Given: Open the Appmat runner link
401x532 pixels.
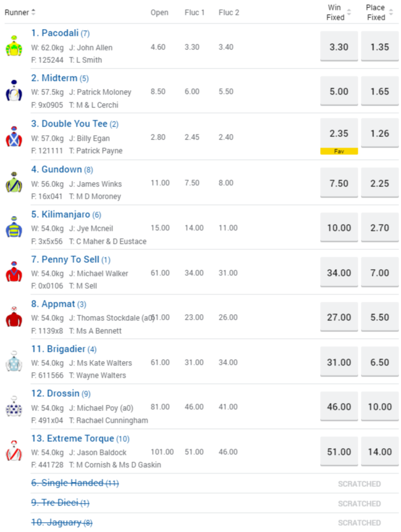Looking at the screenshot, I should (x=53, y=304).
